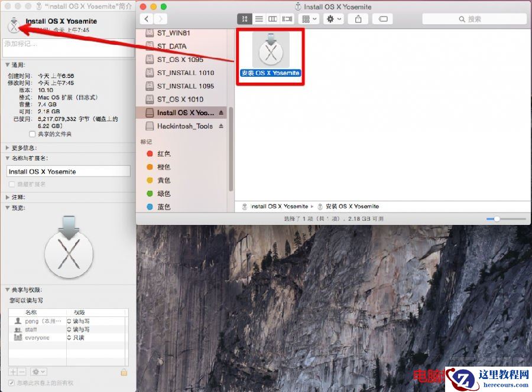Change permission for user peng
The width and height of the screenshot is (532, 392).
pyautogui.click(x=79, y=321)
